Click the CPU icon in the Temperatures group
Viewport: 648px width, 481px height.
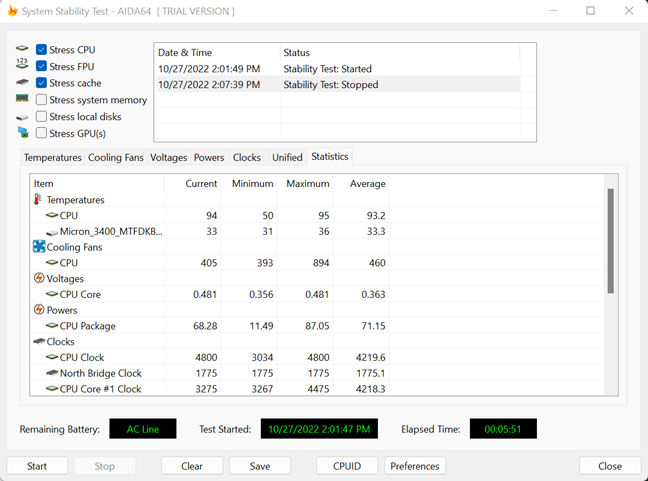52,215
